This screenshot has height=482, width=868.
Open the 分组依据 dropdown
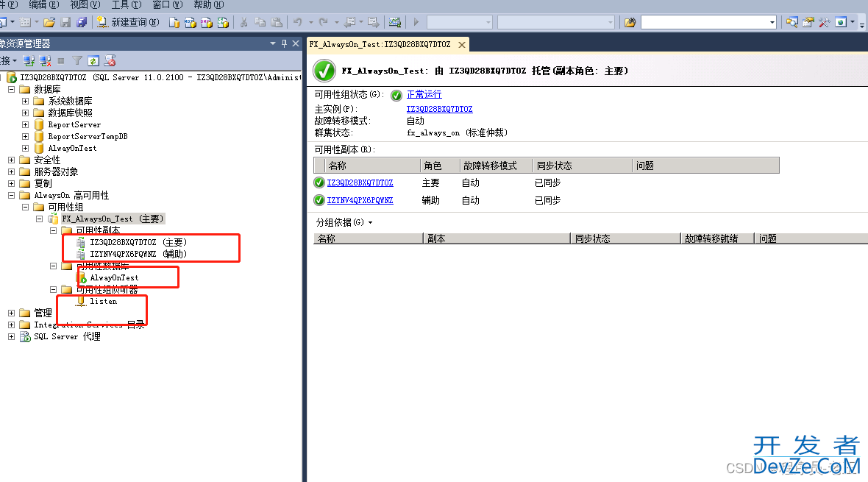point(344,223)
